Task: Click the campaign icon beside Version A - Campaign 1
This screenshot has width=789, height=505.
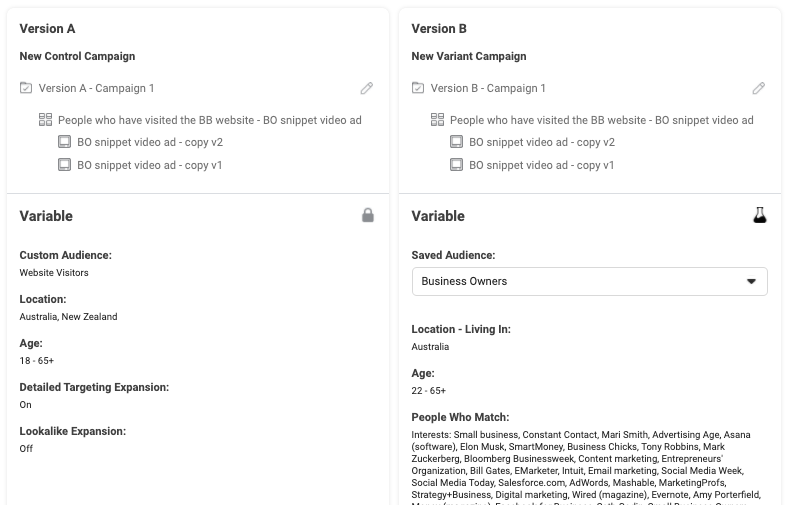Action: click(26, 88)
